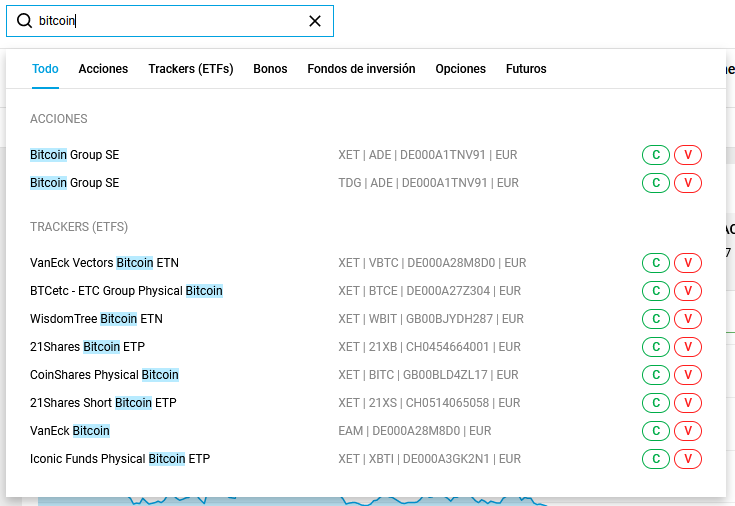Sell (V) WisdomTree Bitcoin ETN
735x506 pixels.
[x=688, y=319]
